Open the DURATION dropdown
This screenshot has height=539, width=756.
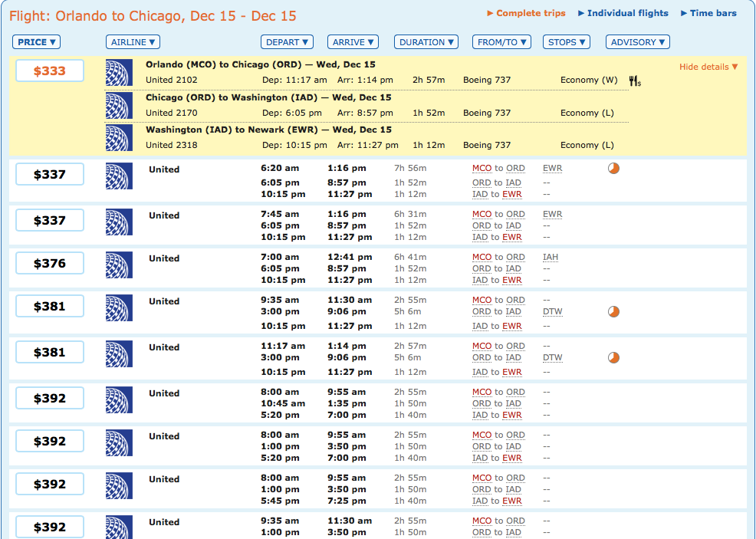point(426,42)
